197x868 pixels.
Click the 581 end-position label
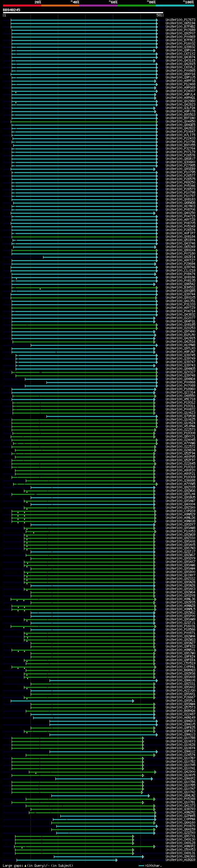coord(159,15)
